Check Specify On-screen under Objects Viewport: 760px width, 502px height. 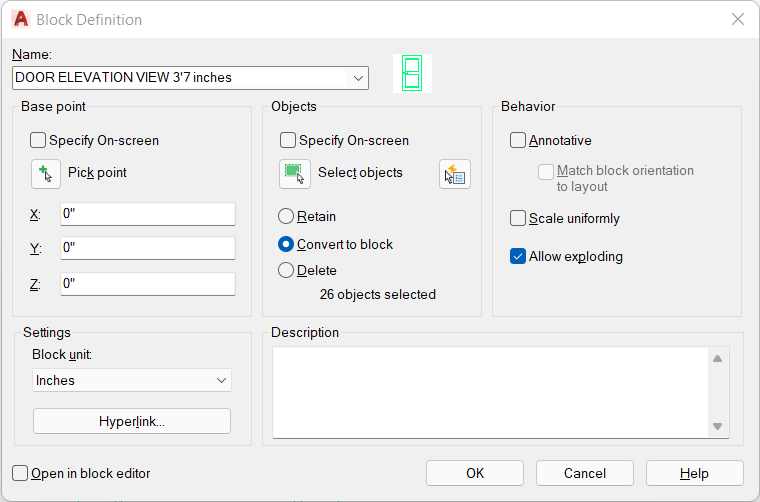tap(288, 141)
